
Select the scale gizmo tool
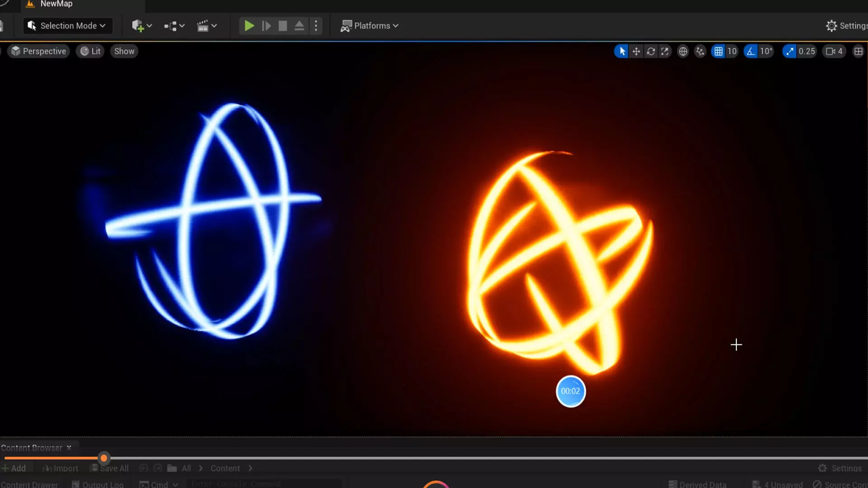pos(665,52)
